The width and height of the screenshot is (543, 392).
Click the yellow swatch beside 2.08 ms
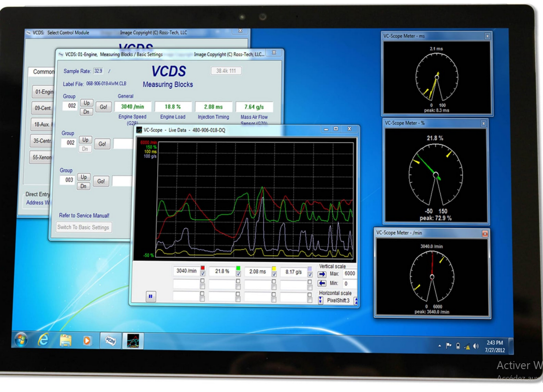[x=274, y=268]
